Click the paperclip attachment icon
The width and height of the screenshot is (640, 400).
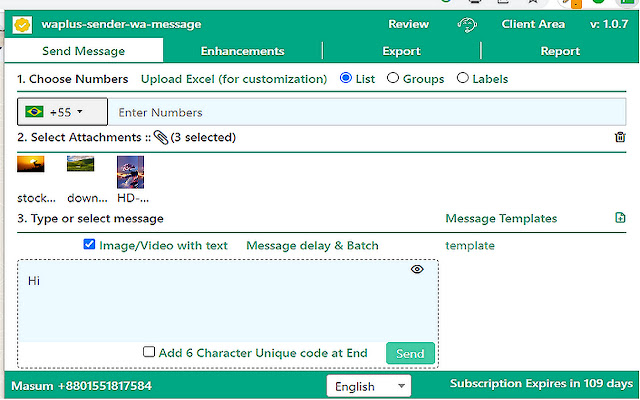point(161,138)
